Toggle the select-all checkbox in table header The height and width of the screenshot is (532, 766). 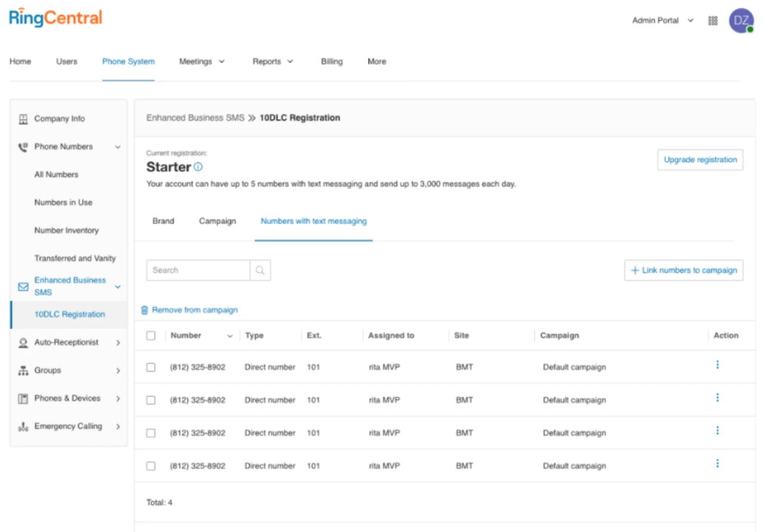coord(151,336)
